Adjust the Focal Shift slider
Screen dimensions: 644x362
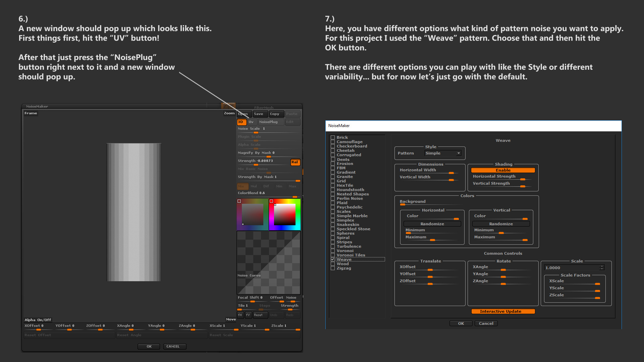click(x=252, y=299)
